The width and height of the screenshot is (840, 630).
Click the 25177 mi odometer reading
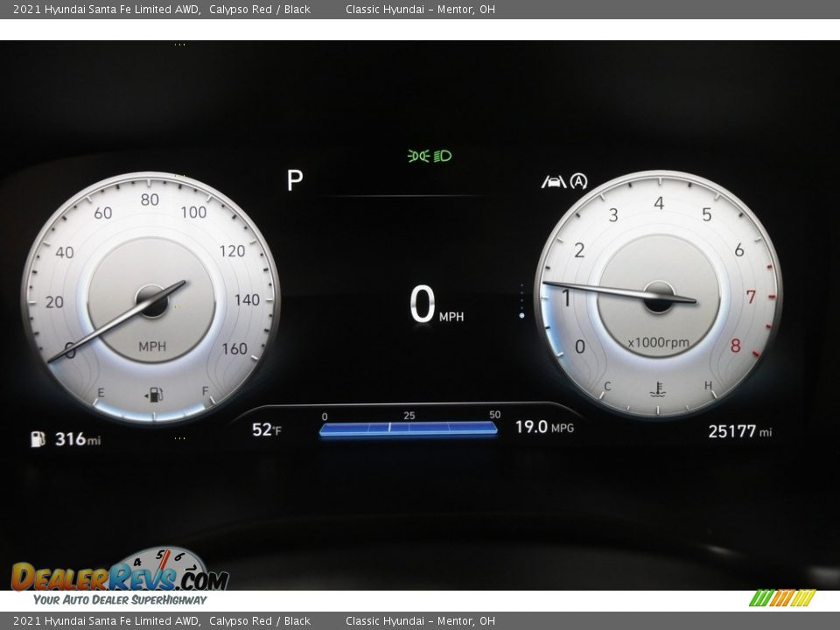739,430
